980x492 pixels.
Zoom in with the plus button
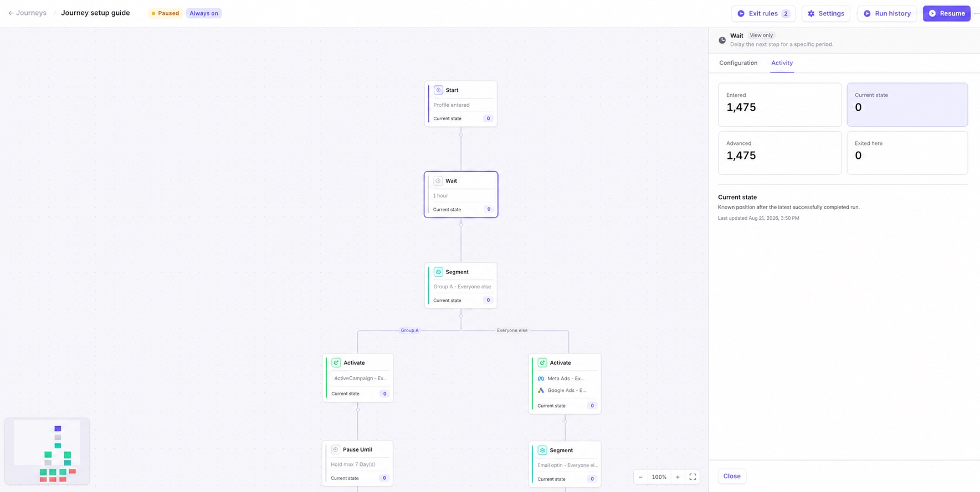(x=678, y=477)
